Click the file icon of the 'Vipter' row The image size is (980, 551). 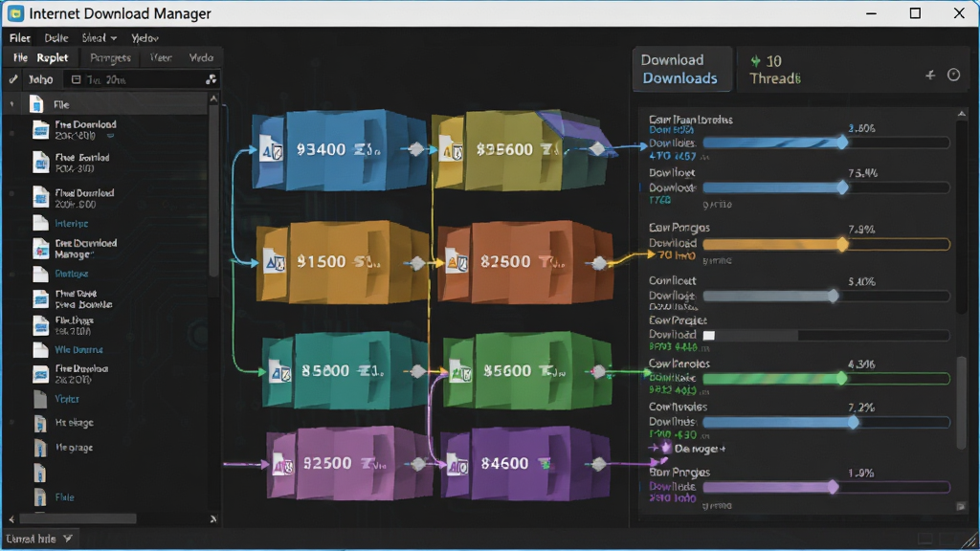(40, 399)
